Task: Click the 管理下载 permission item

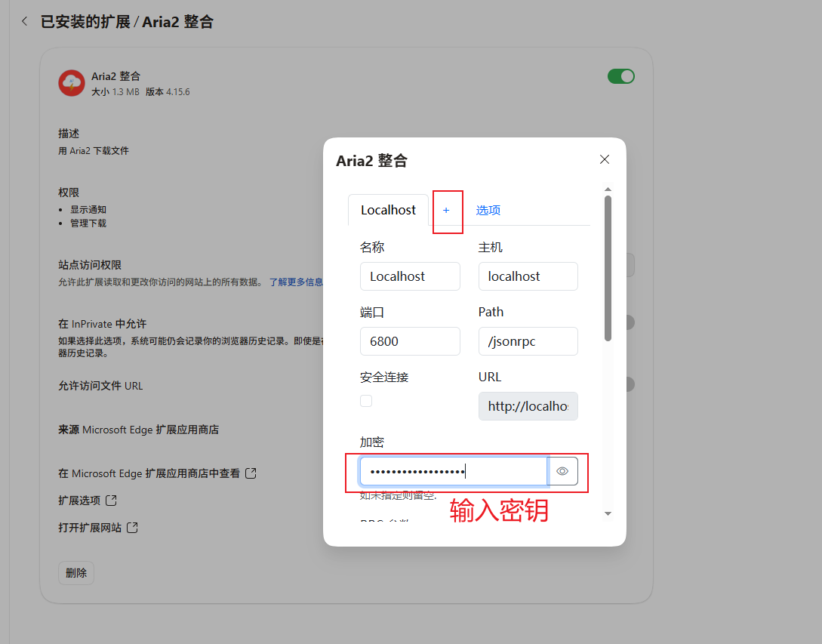Action: [x=88, y=223]
